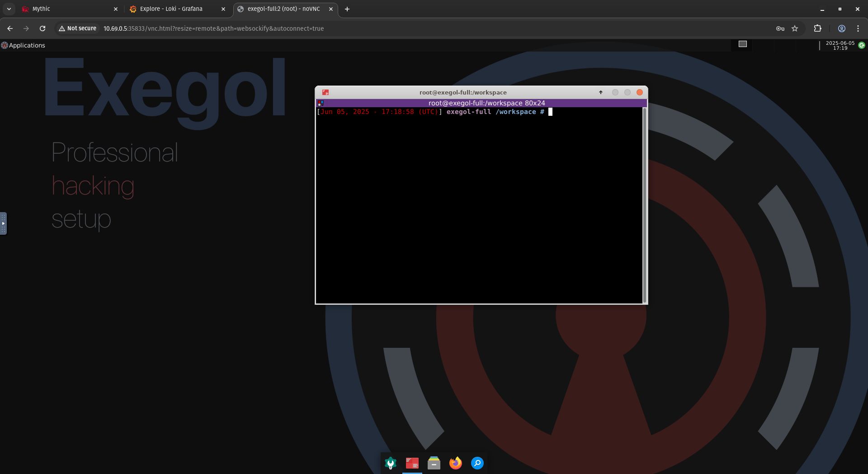Screen dimensions: 868x474
Task: Select the workspace switcher active desktop box
Action: (x=742, y=44)
